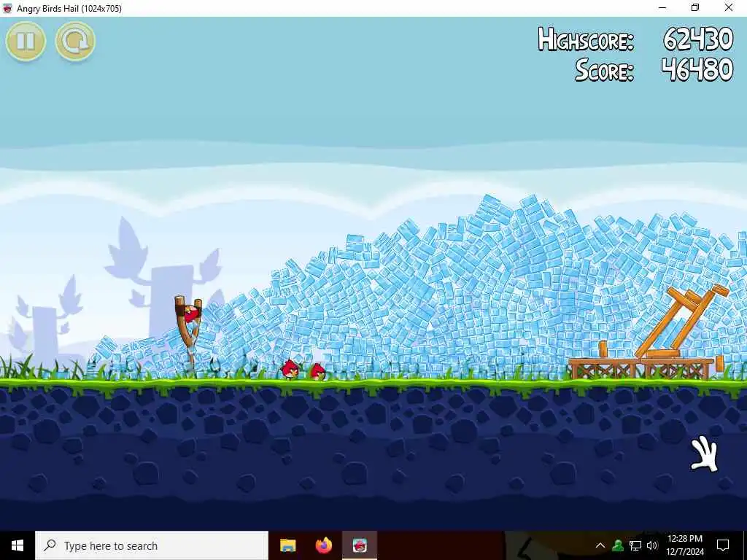The height and width of the screenshot is (560, 747).
Task: Focus the taskbar search box
Action: click(152, 545)
